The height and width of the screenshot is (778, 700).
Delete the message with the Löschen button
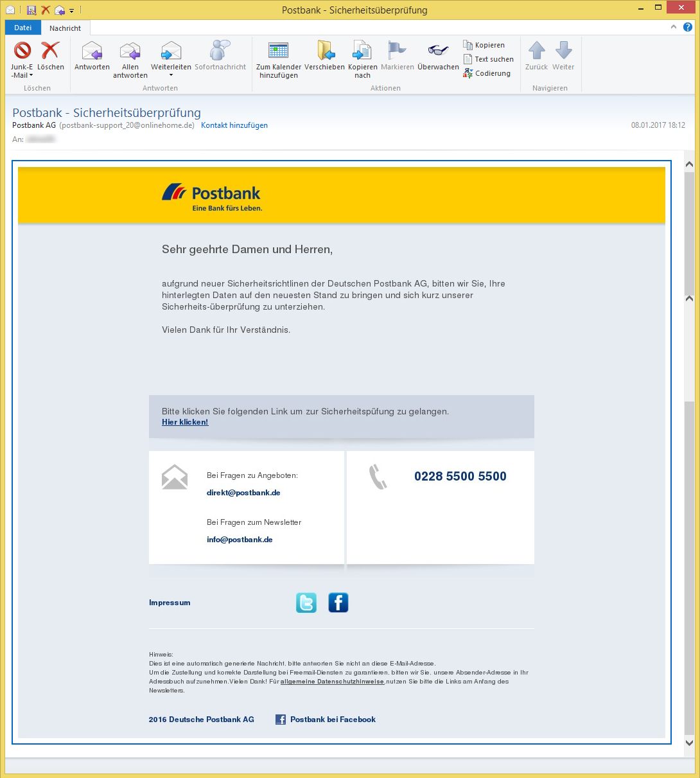tap(51, 56)
